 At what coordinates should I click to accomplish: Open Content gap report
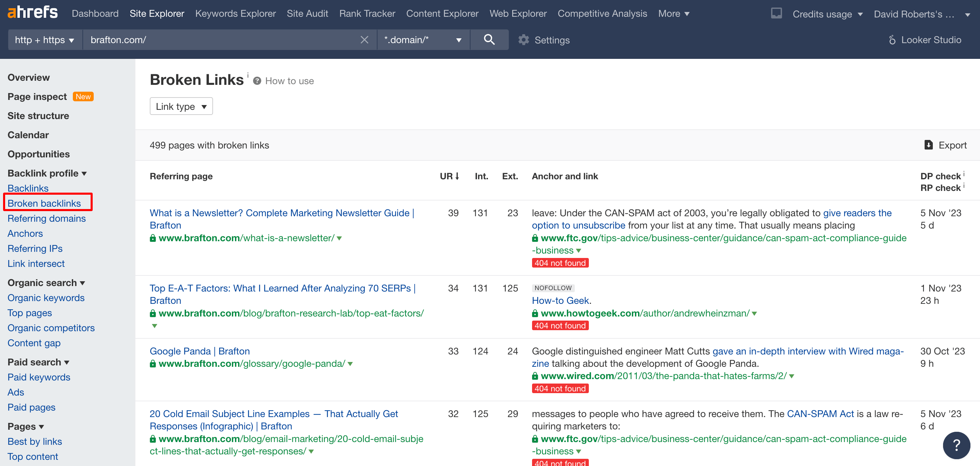(x=34, y=343)
